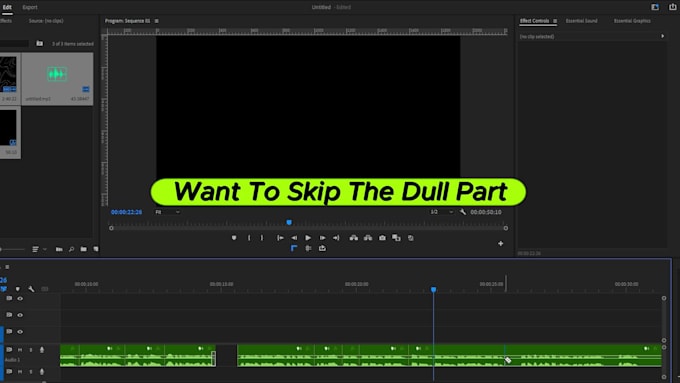Click the Comparison View icon
680x383 pixels.
tap(396, 238)
